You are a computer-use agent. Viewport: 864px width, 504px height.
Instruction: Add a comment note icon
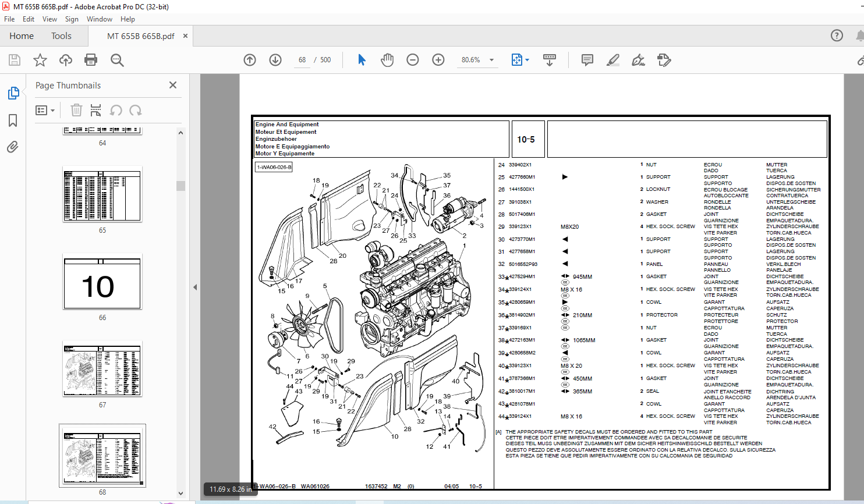pyautogui.click(x=587, y=60)
